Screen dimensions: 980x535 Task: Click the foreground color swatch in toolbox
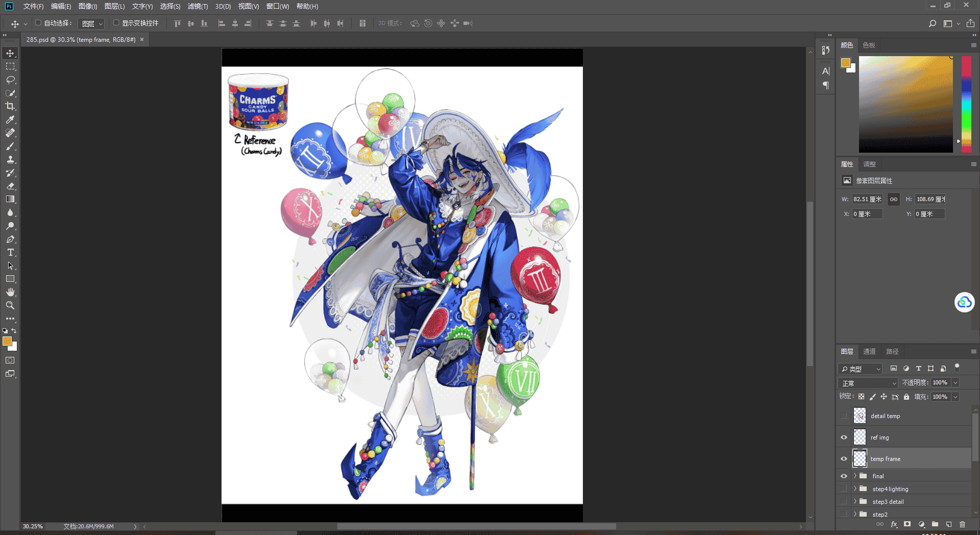click(x=7, y=342)
